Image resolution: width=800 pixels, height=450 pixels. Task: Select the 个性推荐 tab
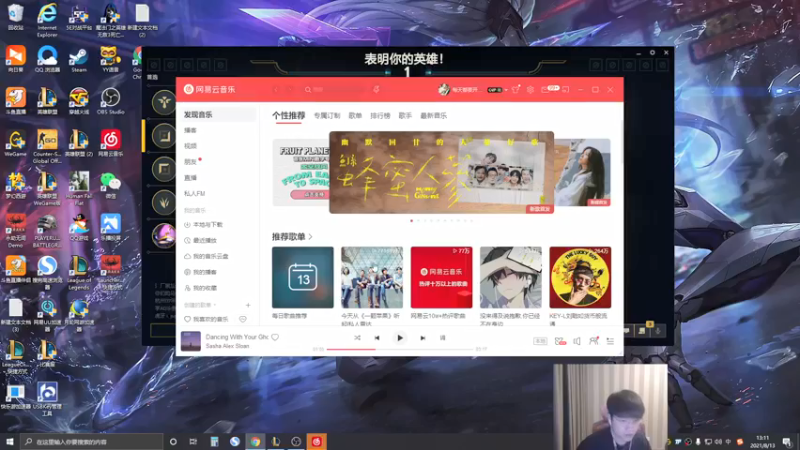coord(289,116)
